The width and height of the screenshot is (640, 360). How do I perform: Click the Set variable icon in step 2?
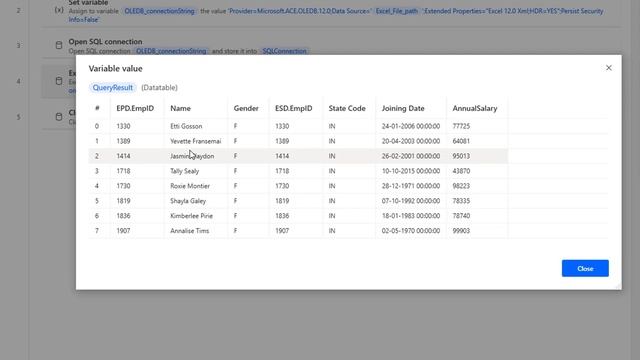59,10
